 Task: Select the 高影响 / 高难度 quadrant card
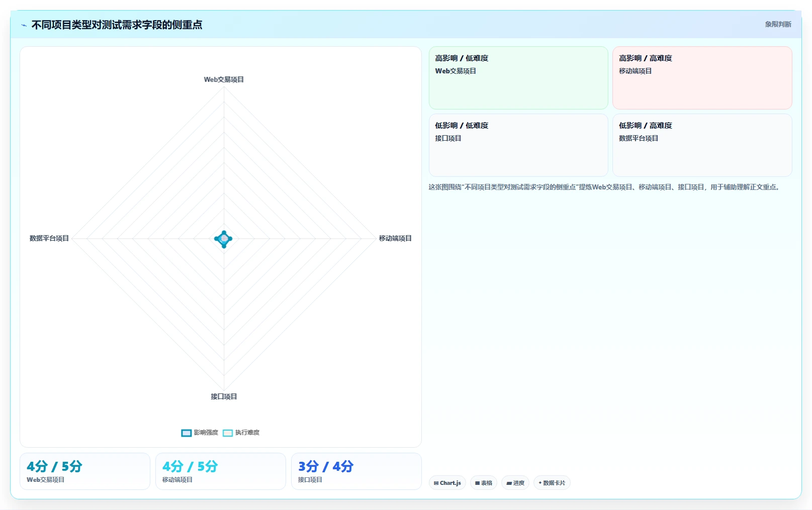pyautogui.click(x=702, y=78)
